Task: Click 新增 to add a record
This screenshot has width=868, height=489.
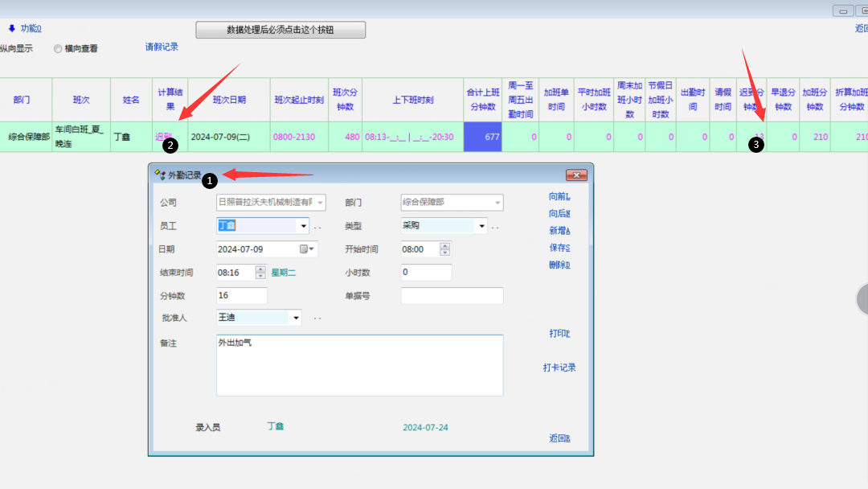Action: click(x=559, y=231)
